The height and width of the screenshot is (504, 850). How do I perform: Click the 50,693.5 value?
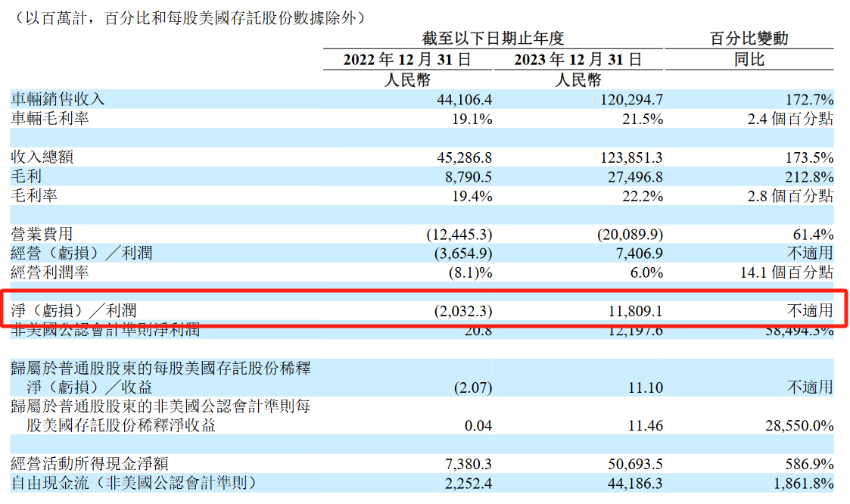click(635, 465)
